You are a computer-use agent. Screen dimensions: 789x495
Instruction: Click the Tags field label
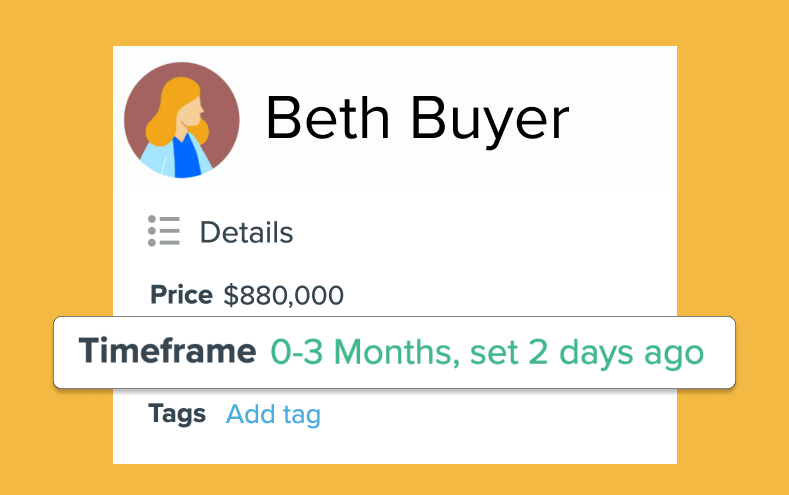177,413
